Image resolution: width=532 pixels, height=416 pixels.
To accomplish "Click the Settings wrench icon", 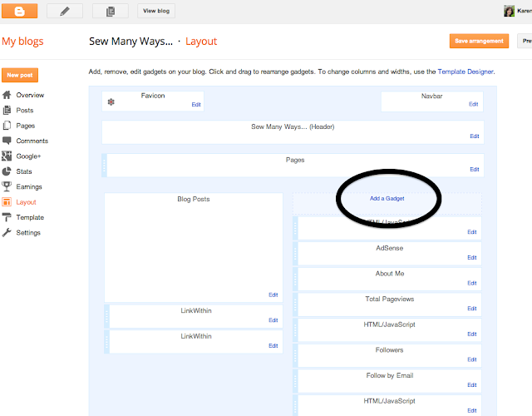I will (x=7, y=233).
